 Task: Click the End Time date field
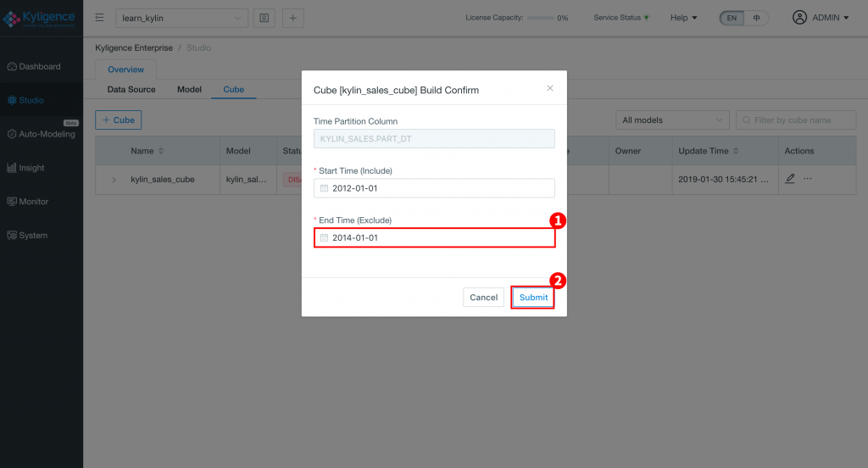coord(434,238)
